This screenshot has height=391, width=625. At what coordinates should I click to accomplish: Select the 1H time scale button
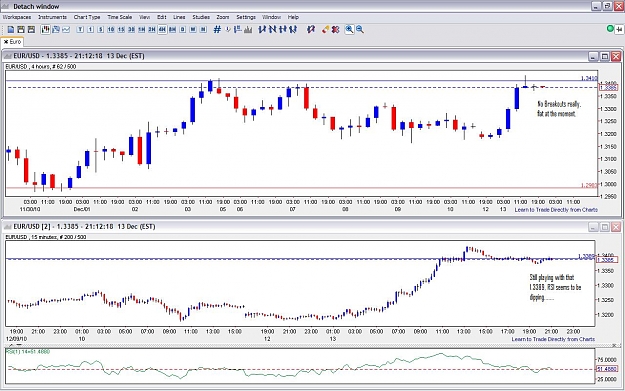coord(142,29)
